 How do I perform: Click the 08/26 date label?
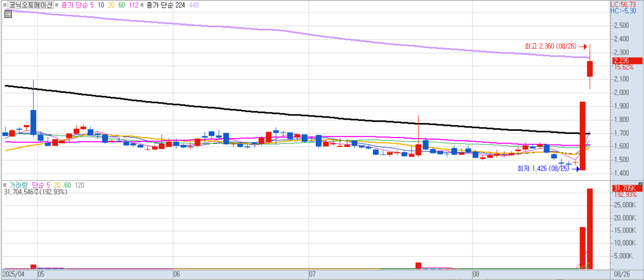click(622, 274)
